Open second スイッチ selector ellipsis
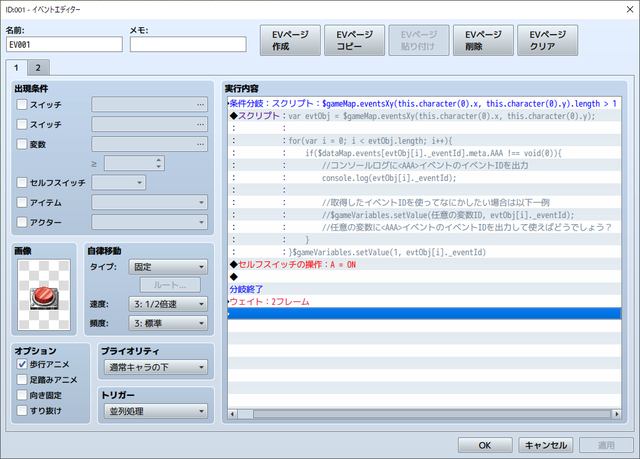The image size is (640, 459). (x=200, y=124)
